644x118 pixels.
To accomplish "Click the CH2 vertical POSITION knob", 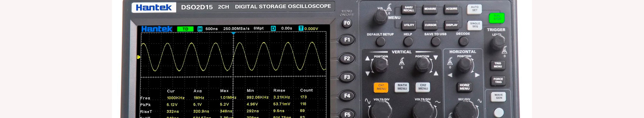I will click(423, 65).
